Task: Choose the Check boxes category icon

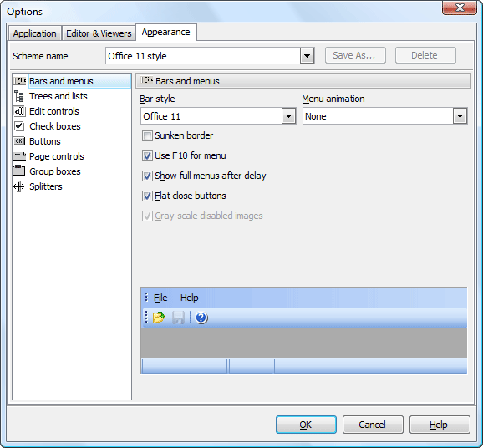Action: [x=19, y=126]
